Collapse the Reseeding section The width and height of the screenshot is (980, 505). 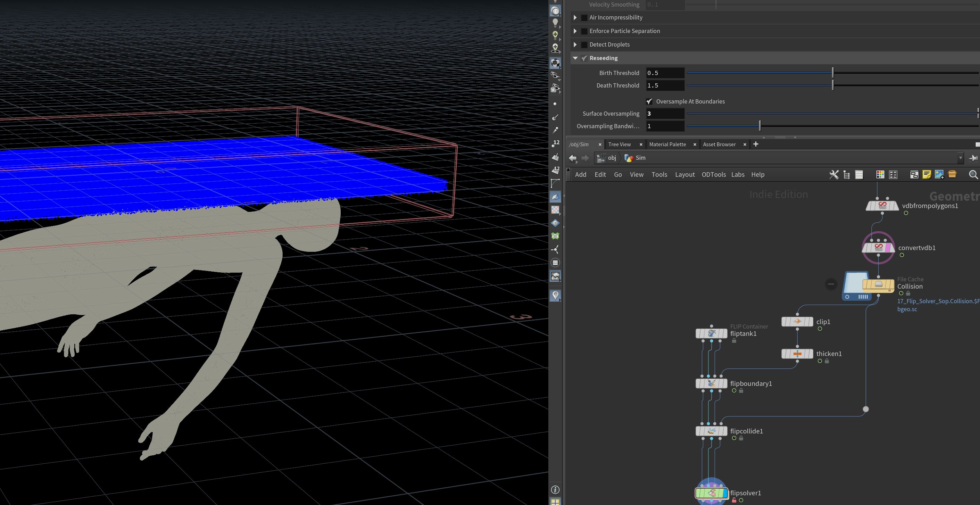tap(575, 58)
